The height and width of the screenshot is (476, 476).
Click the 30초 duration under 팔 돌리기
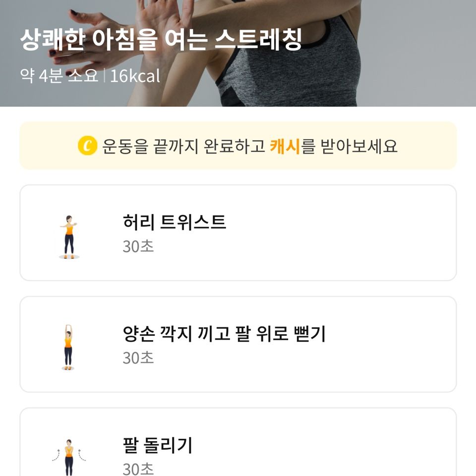[138, 469]
